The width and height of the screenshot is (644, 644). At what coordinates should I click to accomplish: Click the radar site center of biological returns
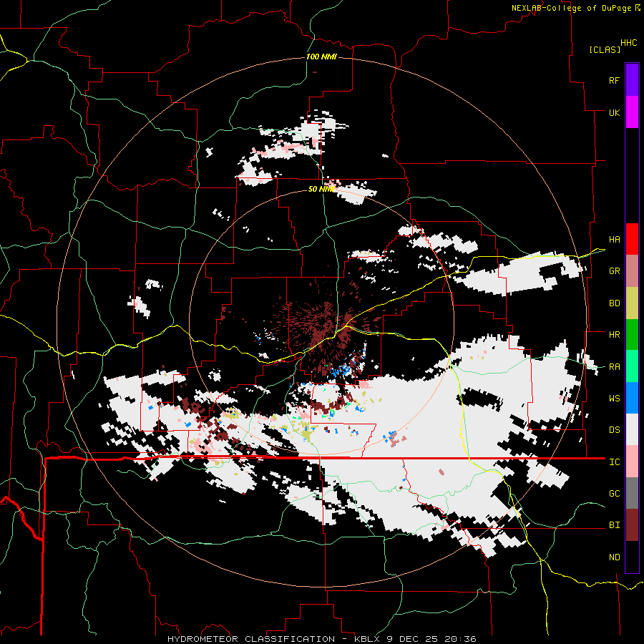(x=321, y=323)
